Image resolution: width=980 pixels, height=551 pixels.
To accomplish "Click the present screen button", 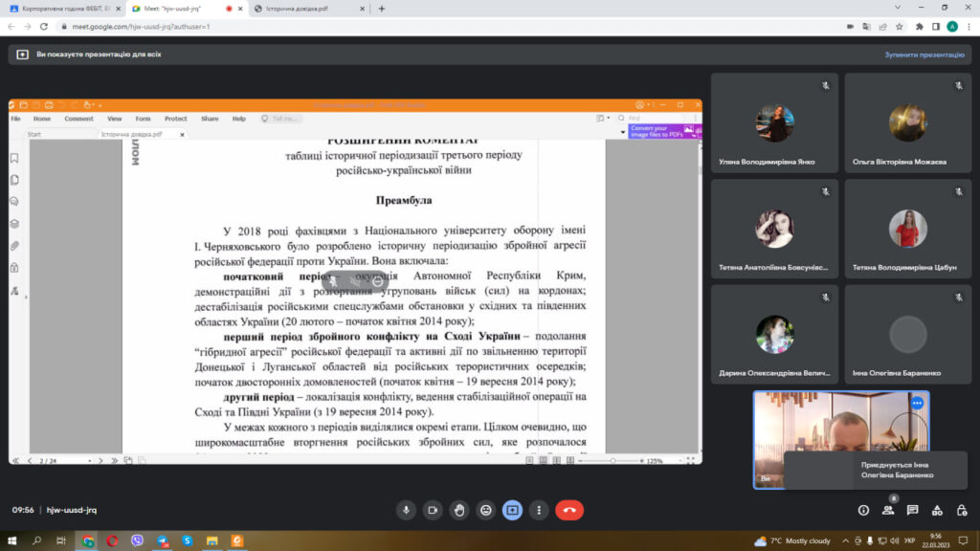I will click(513, 510).
